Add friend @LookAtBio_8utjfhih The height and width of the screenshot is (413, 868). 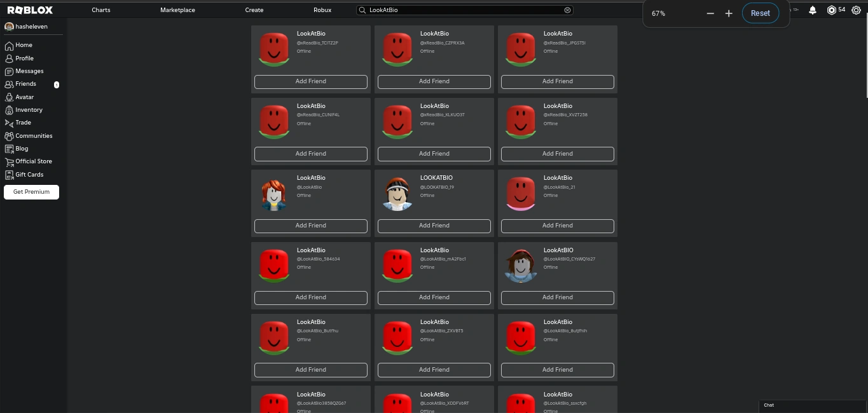point(558,370)
